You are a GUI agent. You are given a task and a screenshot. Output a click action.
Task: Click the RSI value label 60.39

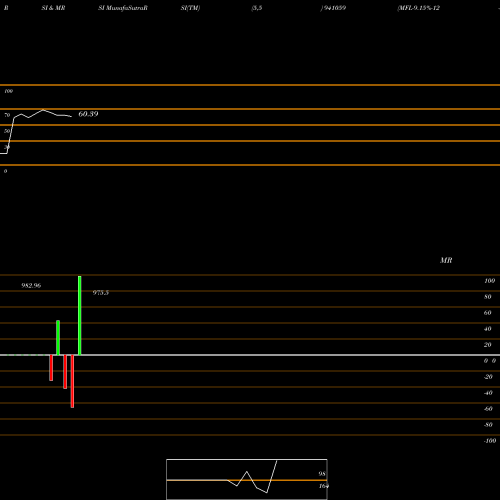[x=88, y=114]
